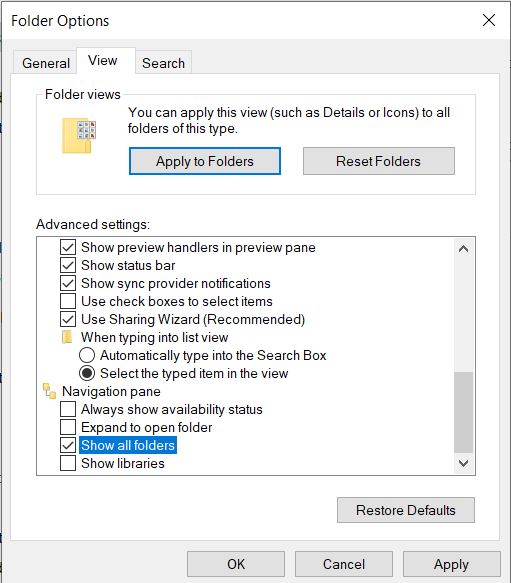Switch to the General tab
The width and height of the screenshot is (511, 583).
46,63
